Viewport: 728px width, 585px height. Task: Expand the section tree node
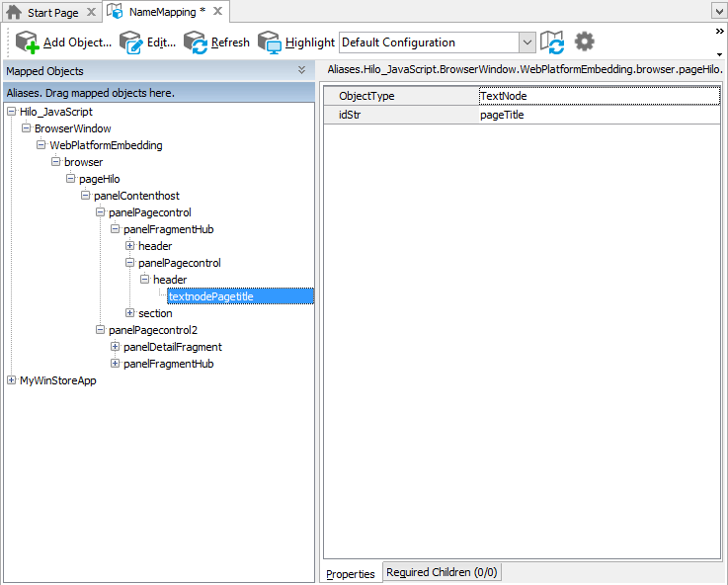[x=130, y=313]
